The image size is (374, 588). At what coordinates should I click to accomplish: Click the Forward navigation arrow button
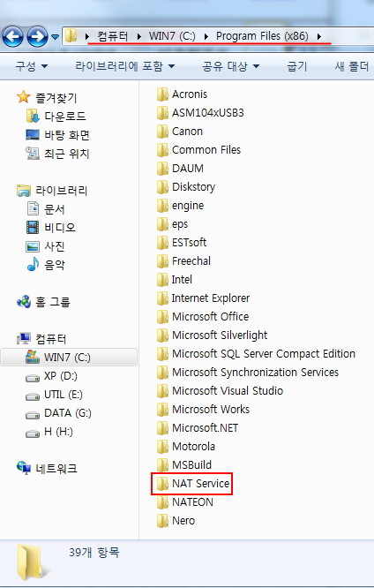click(37, 36)
